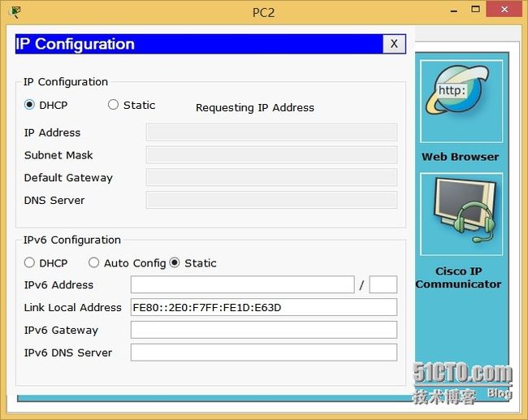Open the Web Browser desktop app
The image size is (528, 420).
coord(461,102)
